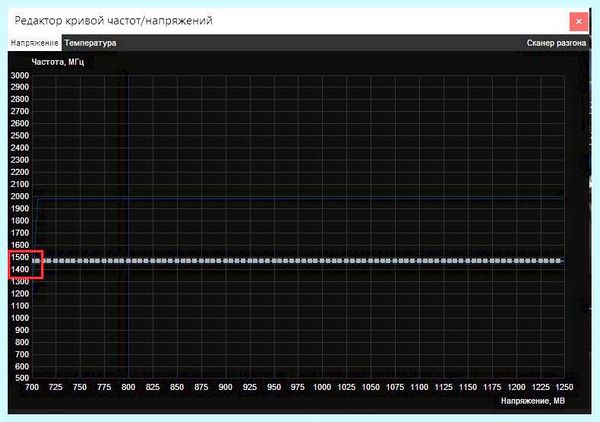Click the 800 mV voltage axis label

pos(128,387)
